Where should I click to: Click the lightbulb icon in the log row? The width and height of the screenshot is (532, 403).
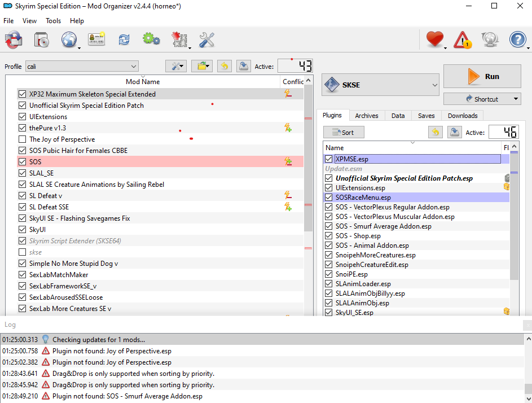46,339
